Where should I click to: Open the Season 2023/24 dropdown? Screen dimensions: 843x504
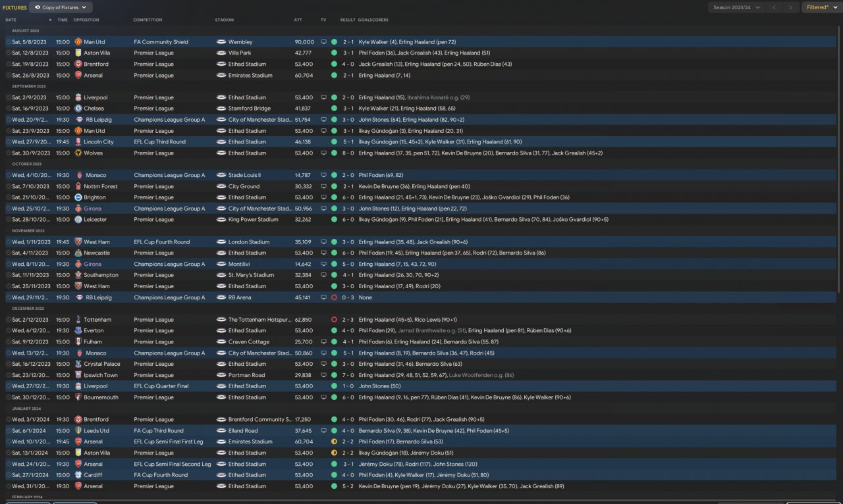[736, 8]
